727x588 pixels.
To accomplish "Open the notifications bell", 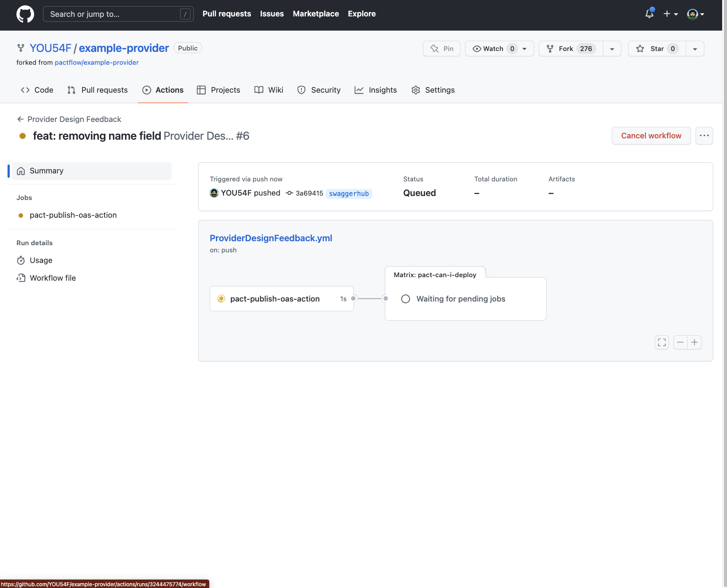I will tap(649, 14).
